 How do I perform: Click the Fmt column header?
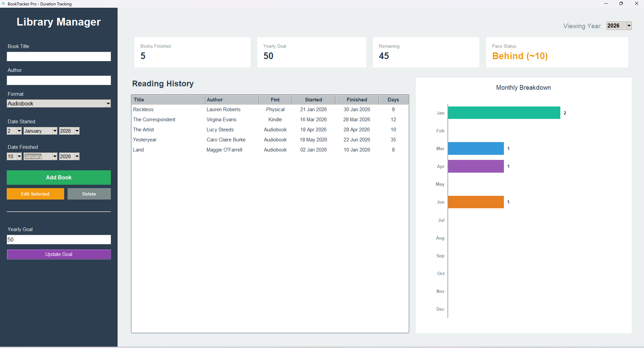[275, 100]
